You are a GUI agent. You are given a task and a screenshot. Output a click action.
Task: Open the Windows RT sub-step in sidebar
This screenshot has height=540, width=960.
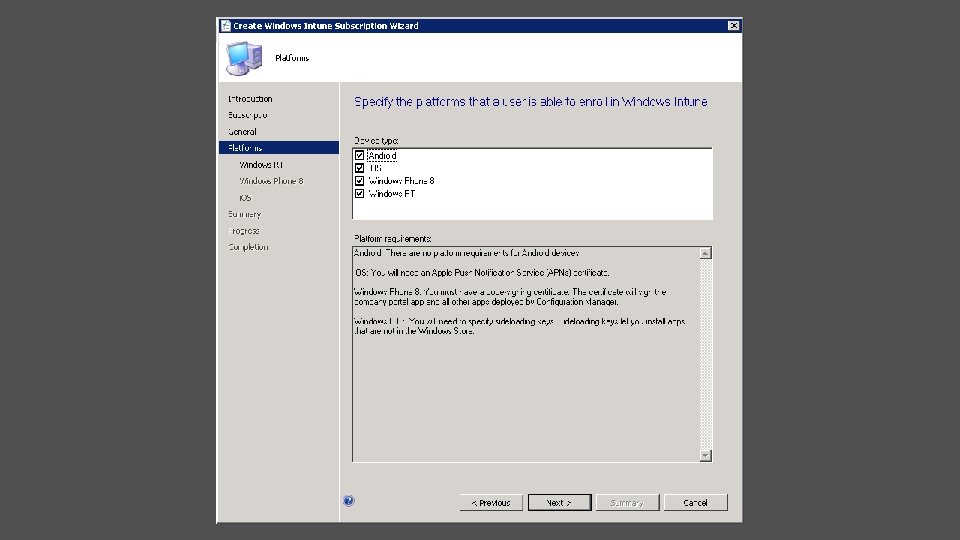pos(261,165)
